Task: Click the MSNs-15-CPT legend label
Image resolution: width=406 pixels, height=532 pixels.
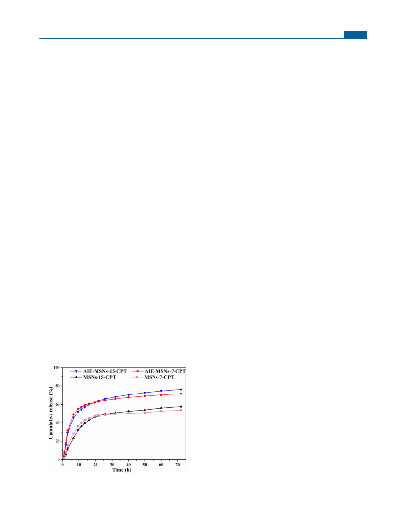Action: 99,377
